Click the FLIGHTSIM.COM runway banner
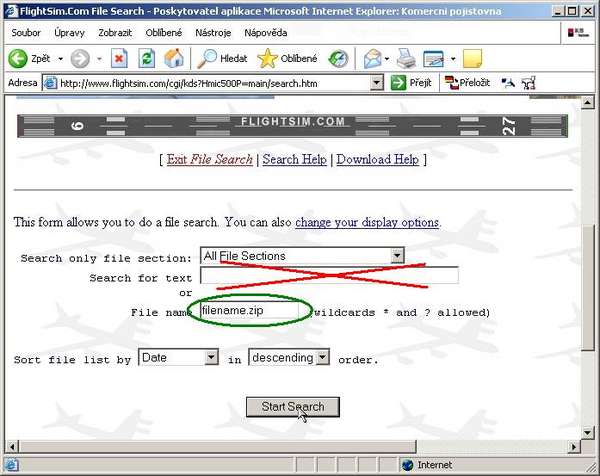Image resolution: width=600 pixels, height=476 pixels. pos(293,126)
